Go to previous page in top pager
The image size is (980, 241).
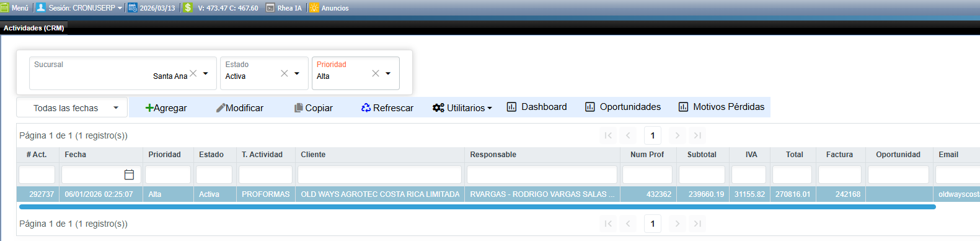[628, 135]
